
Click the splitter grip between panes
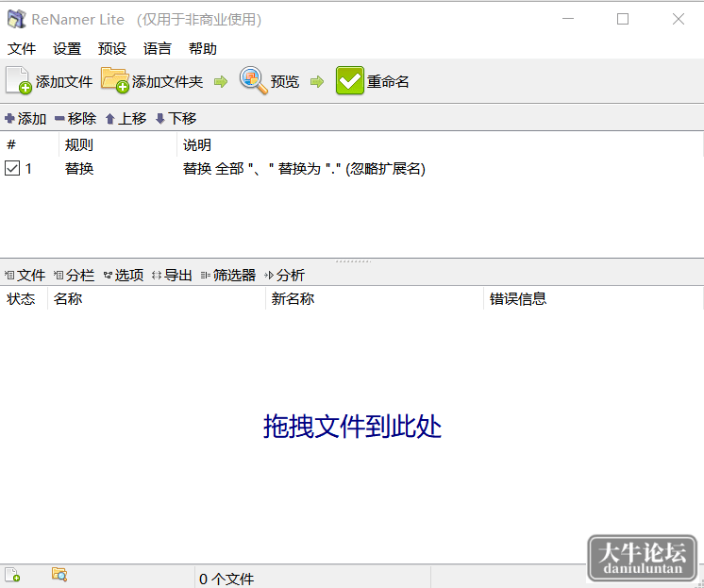353,261
